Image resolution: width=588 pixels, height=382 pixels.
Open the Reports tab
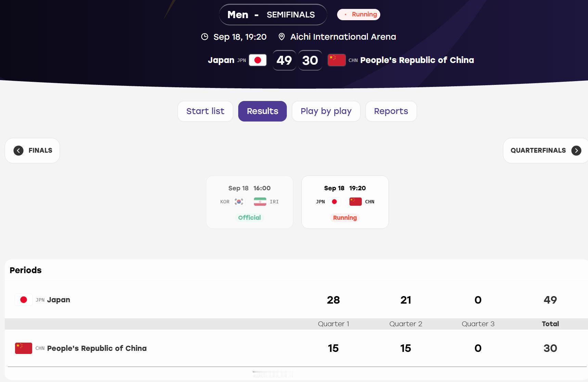click(x=391, y=111)
